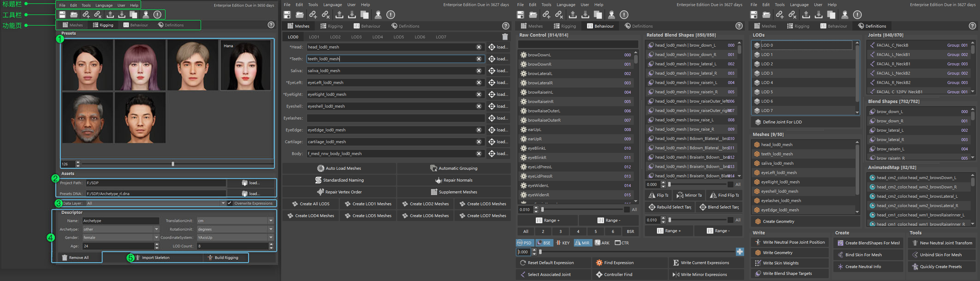The width and height of the screenshot is (980, 281).
Task: Click the preset thumbnail size slider handle
Action: pos(173,164)
